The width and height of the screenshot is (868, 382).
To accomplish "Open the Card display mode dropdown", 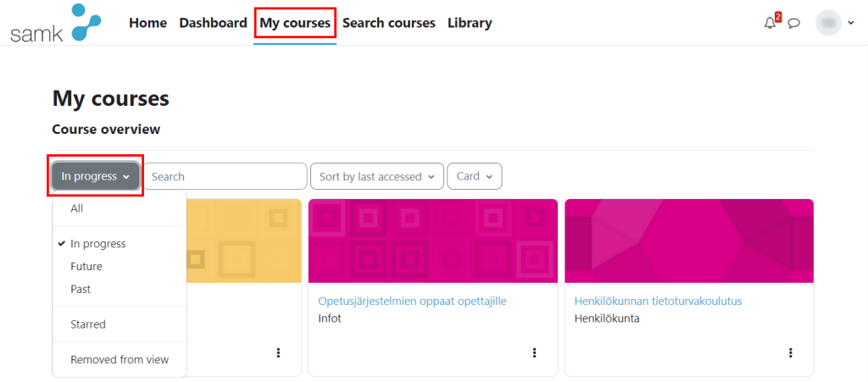I will pos(475,176).
